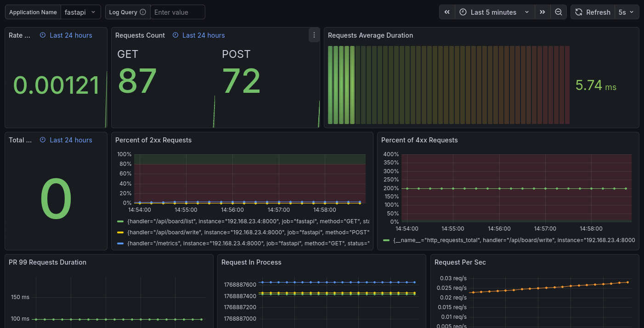Click the Request In Process panel title

point(251,262)
